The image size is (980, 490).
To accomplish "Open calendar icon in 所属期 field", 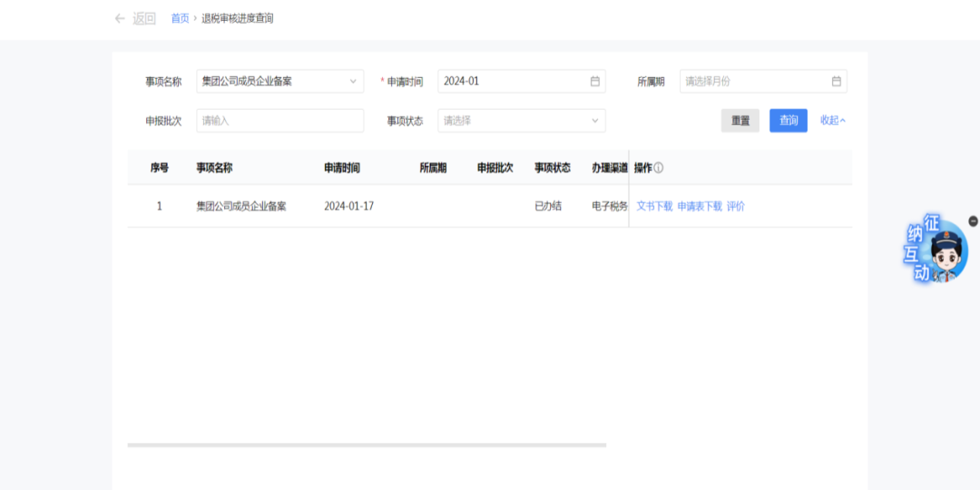I will coord(836,82).
